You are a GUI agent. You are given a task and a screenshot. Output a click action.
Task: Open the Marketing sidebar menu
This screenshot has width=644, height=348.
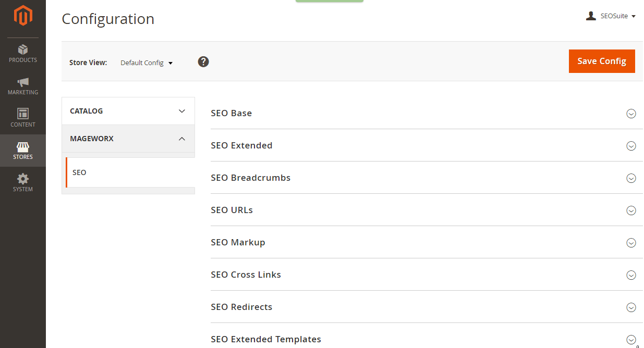pos(23,86)
